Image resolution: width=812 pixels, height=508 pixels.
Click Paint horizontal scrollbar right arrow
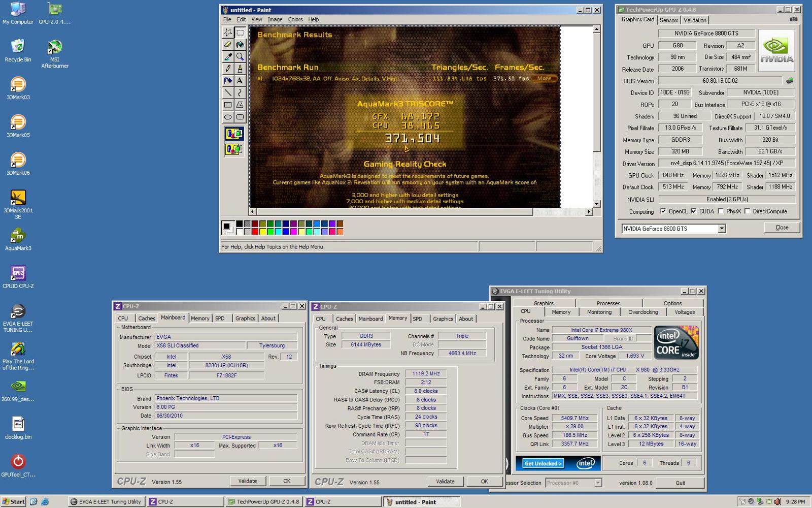click(x=589, y=211)
